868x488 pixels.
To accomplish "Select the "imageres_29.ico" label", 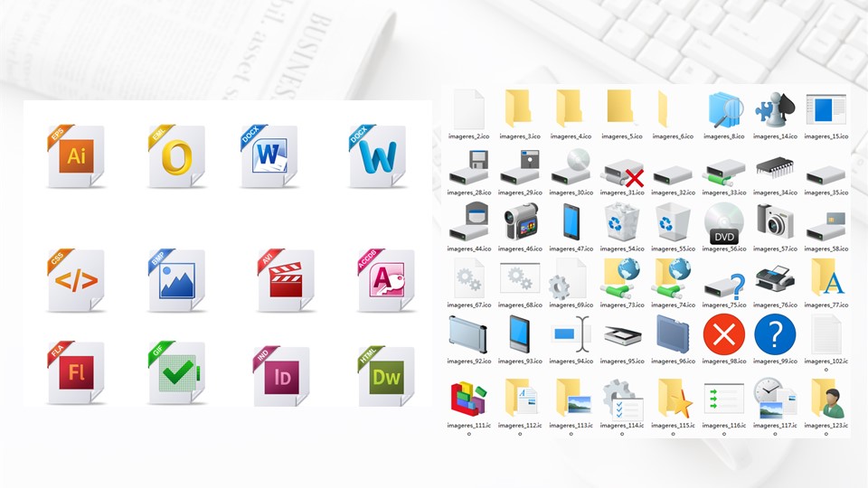I will 520,192.
